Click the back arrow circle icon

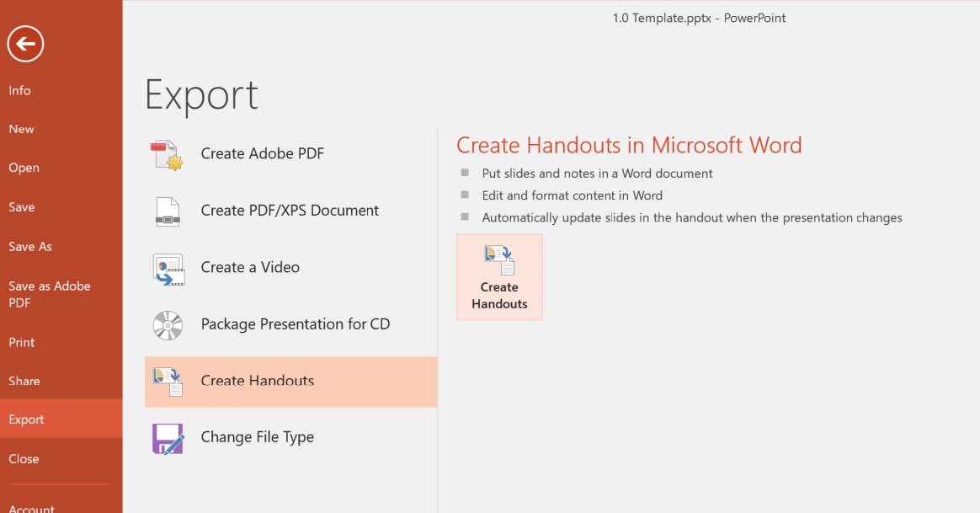(25, 44)
